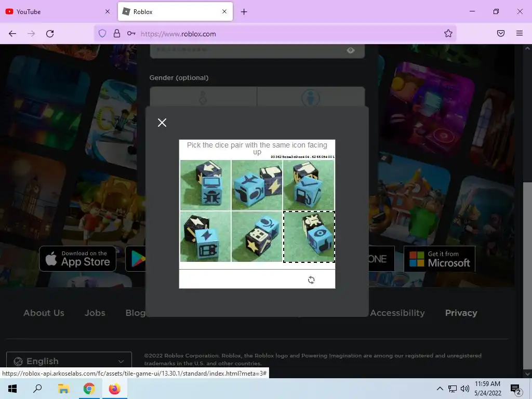Open the notification center icon
This screenshot has width=532, height=399.
click(x=516, y=390)
